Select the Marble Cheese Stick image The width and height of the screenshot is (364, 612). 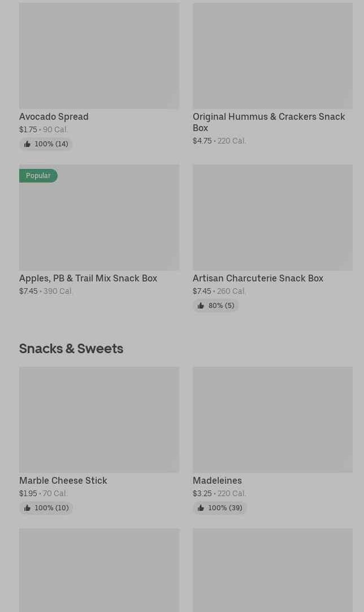click(x=99, y=419)
